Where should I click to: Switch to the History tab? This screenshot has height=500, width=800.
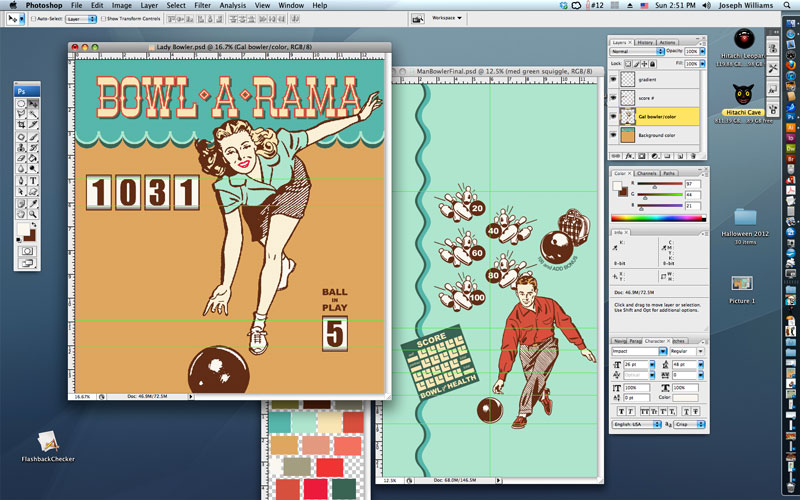point(645,42)
